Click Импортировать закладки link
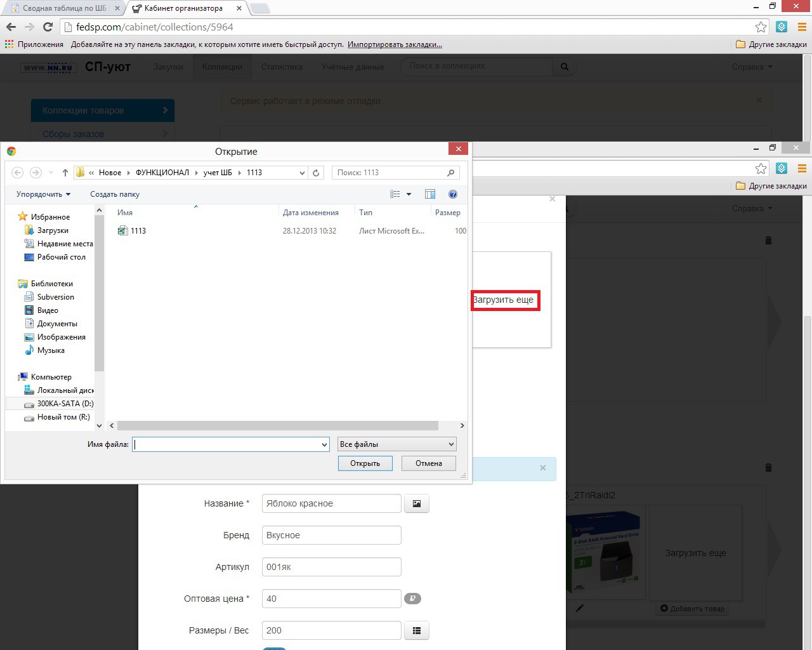 pyautogui.click(x=395, y=44)
